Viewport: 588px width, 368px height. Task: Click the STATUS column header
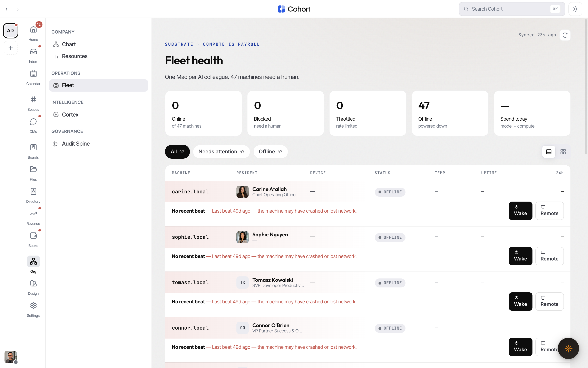pyautogui.click(x=382, y=173)
